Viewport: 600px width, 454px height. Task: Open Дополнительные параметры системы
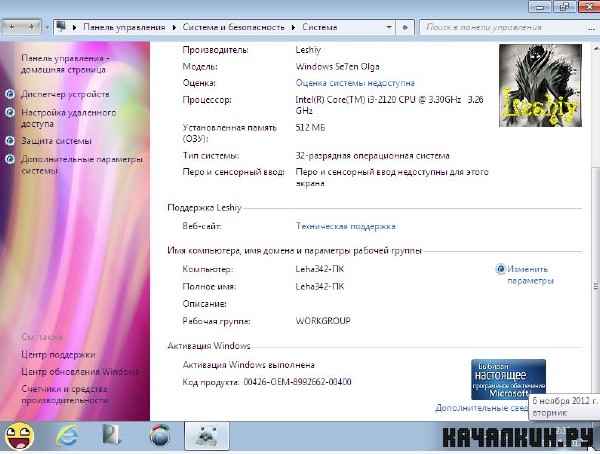click(82, 164)
